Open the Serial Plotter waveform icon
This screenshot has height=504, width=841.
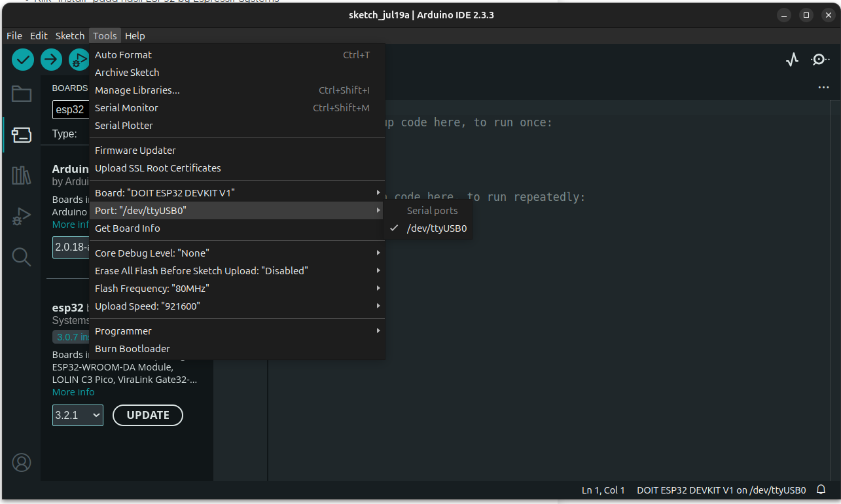pos(793,60)
